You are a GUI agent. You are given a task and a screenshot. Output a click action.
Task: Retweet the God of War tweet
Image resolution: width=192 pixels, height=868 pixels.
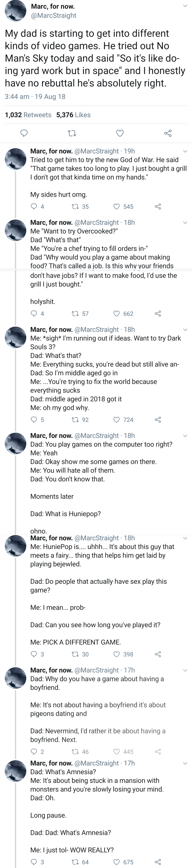[75, 206]
